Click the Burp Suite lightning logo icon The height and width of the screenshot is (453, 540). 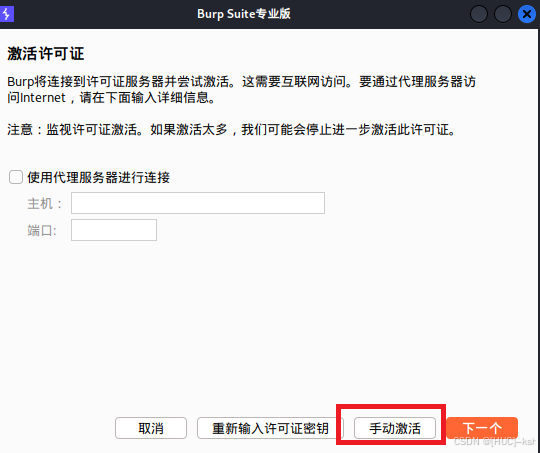pyautogui.click(x=7, y=14)
